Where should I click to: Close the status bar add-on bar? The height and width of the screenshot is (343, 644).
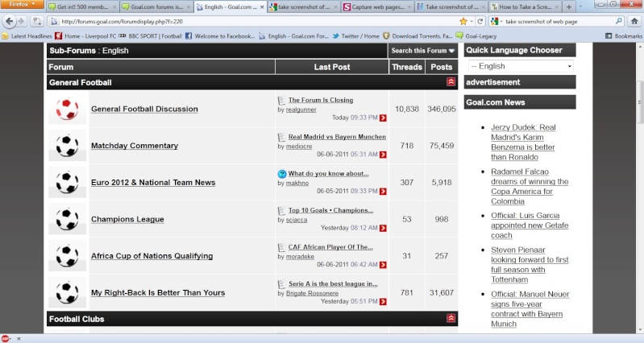(x=19, y=339)
